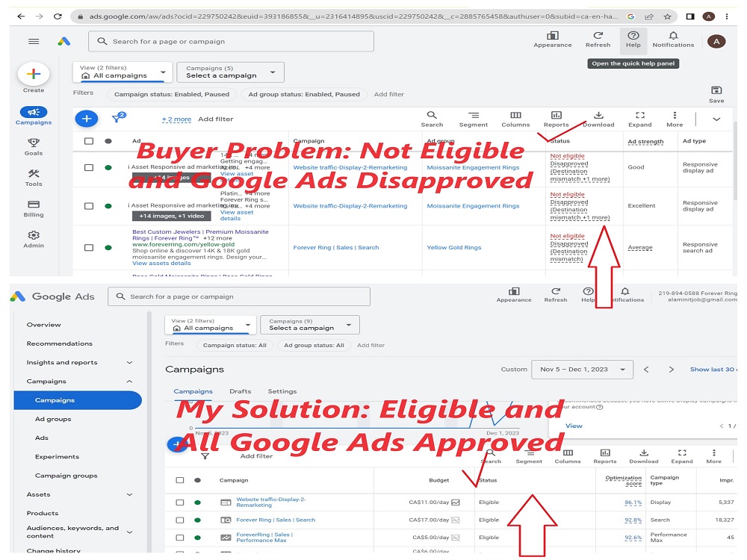Click Appearance icon in top Ads header
The height and width of the screenshot is (560, 747).
click(x=552, y=36)
